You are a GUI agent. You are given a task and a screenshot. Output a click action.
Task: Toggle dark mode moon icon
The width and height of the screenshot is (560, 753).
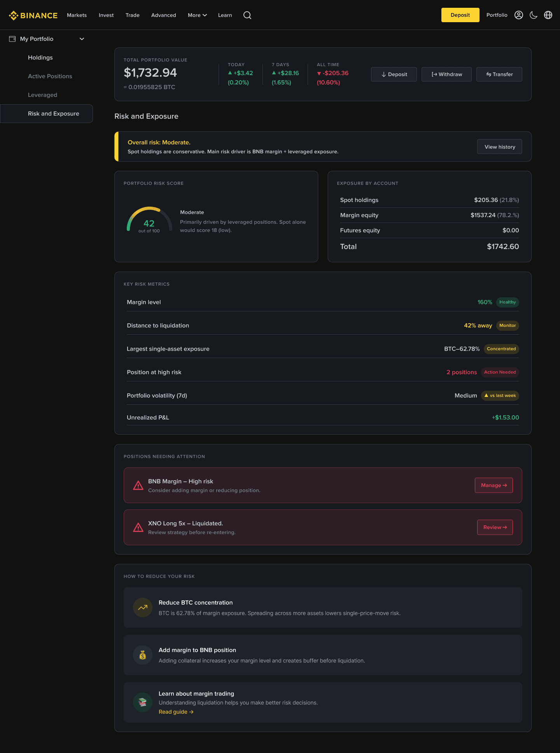[x=534, y=15]
